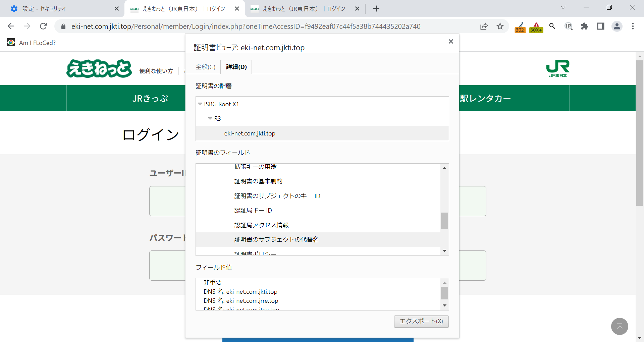Select 証明書のサブジェクトのキー ID field

tap(277, 196)
